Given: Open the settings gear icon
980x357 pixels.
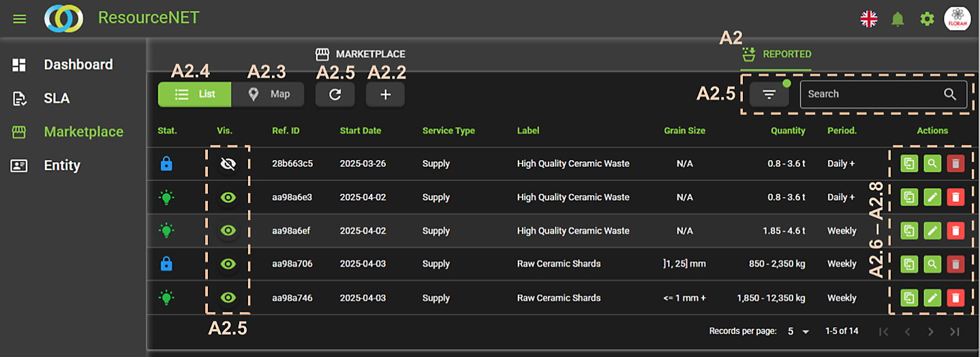Looking at the screenshot, I should [x=927, y=19].
